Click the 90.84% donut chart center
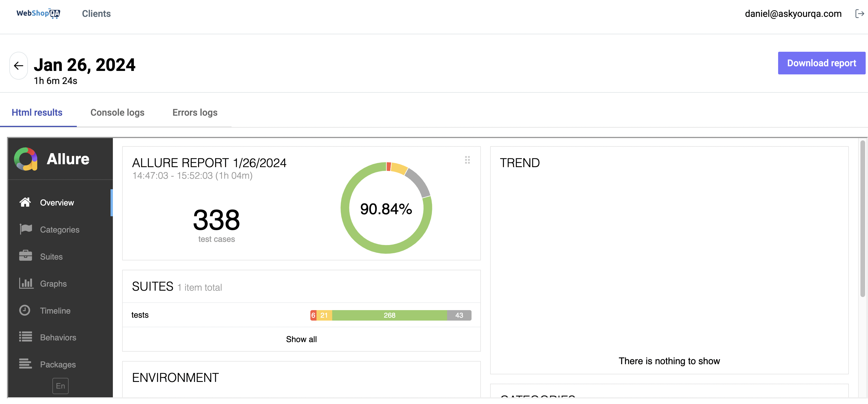 point(386,209)
